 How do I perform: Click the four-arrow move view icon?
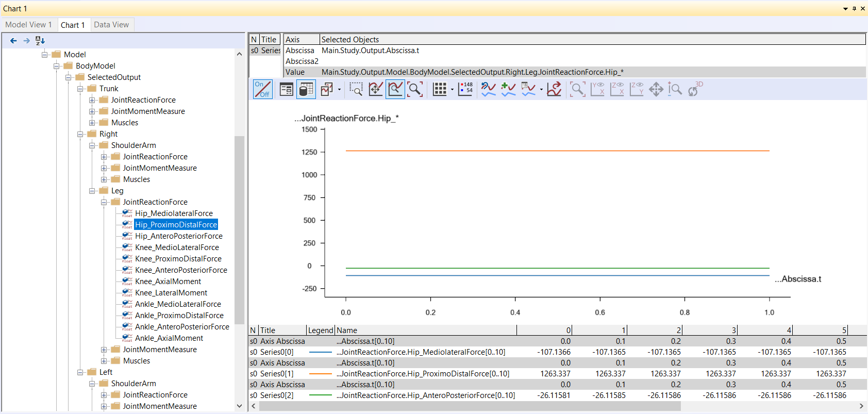[x=656, y=89]
